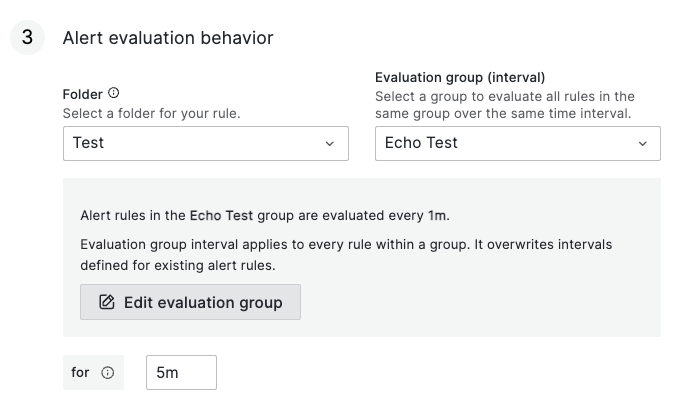700x408 pixels.
Task: Click the Select a group to evaluate description
Action: [505, 105]
